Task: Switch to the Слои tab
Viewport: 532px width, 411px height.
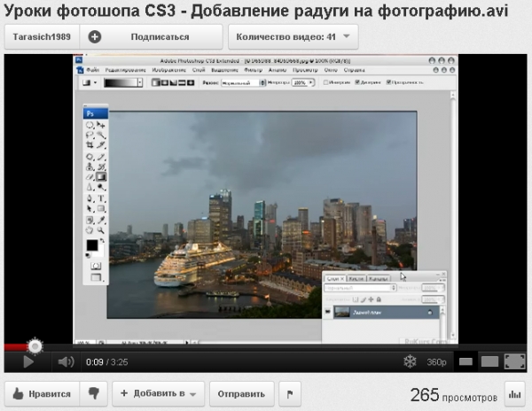Action: tap(334, 278)
